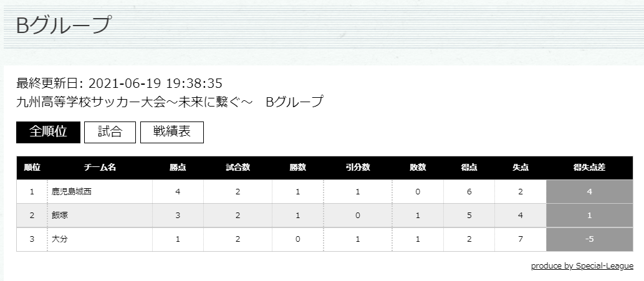Click the Bグループ page heading
The width and height of the screenshot is (644, 281).
[64, 26]
